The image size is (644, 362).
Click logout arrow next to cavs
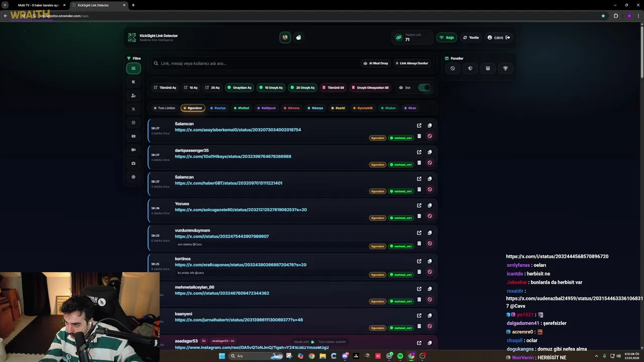tap(508, 38)
